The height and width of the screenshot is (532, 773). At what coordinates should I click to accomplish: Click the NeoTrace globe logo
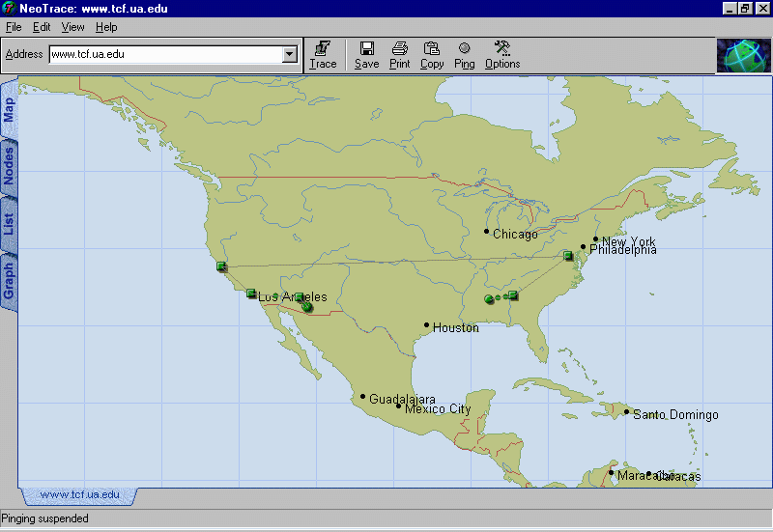[x=743, y=55]
